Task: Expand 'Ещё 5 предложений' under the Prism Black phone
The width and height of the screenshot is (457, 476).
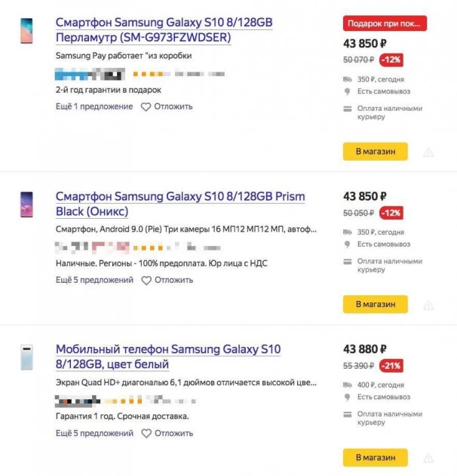Action: (x=94, y=280)
